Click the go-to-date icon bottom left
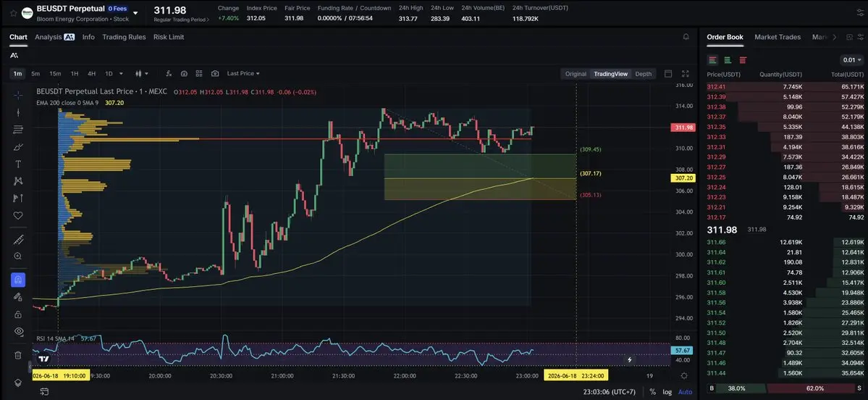The width and height of the screenshot is (868, 400). click(44, 392)
